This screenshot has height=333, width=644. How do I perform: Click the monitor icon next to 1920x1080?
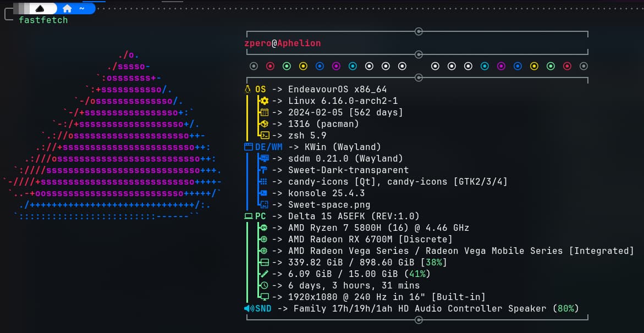264,297
